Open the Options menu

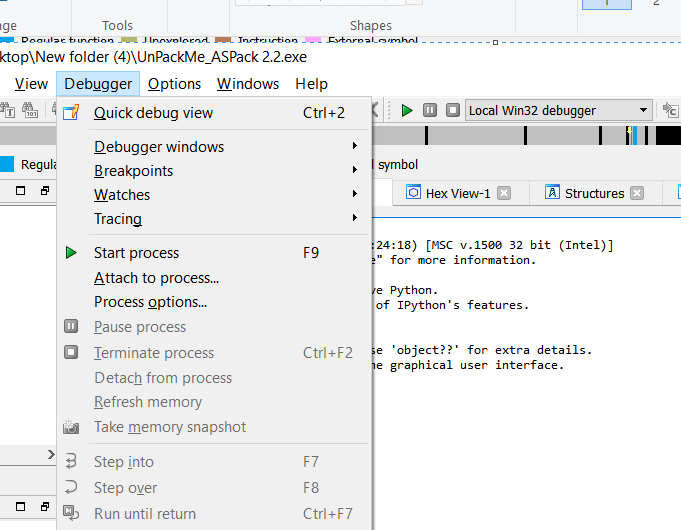pyautogui.click(x=175, y=84)
